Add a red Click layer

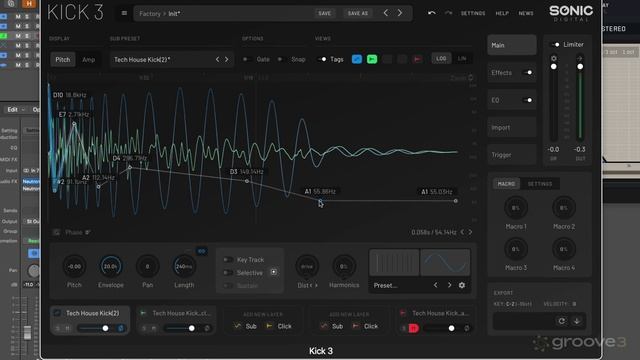pyautogui.click(x=365, y=326)
